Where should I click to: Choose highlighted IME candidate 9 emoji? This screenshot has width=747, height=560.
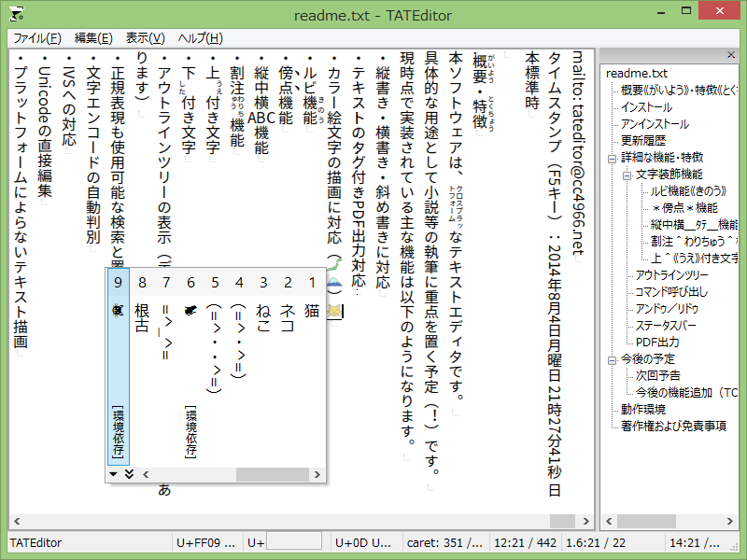119,367
